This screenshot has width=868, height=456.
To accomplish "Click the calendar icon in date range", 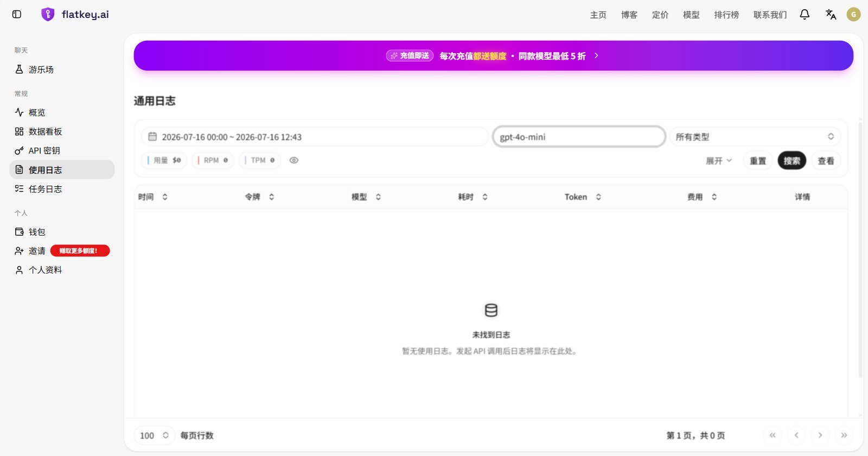I will point(152,137).
